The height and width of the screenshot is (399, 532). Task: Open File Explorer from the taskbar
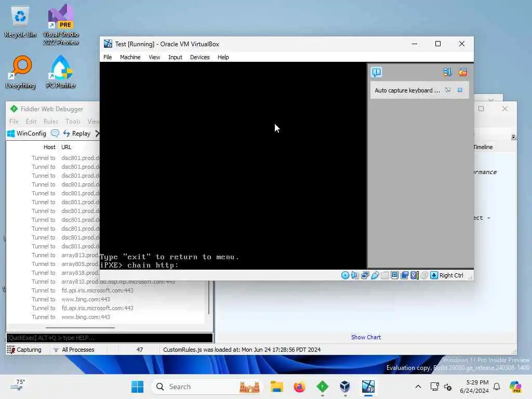click(x=277, y=387)
